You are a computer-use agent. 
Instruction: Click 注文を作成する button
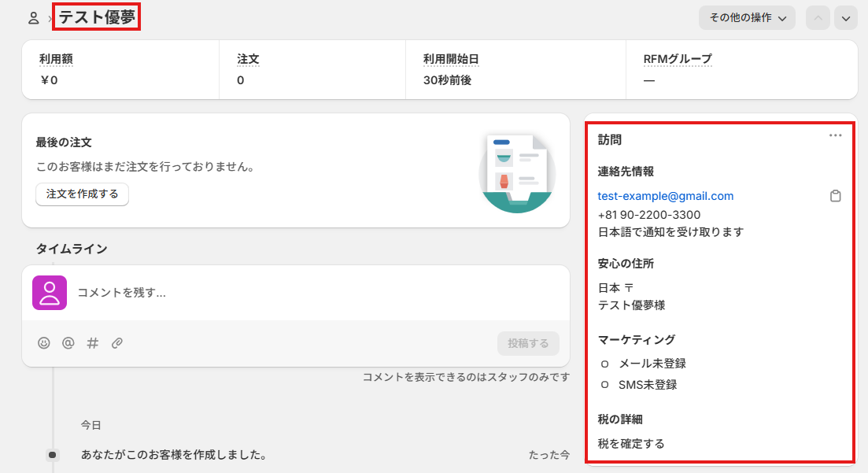(82, 194)
